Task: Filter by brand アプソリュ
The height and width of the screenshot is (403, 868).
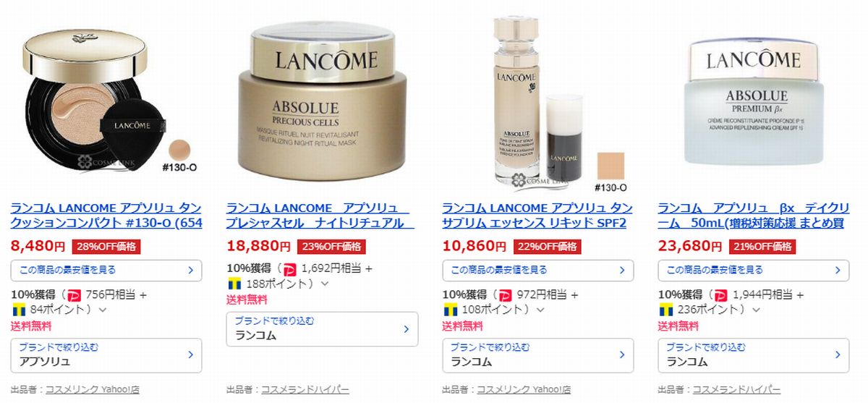Action: point(106,355)
